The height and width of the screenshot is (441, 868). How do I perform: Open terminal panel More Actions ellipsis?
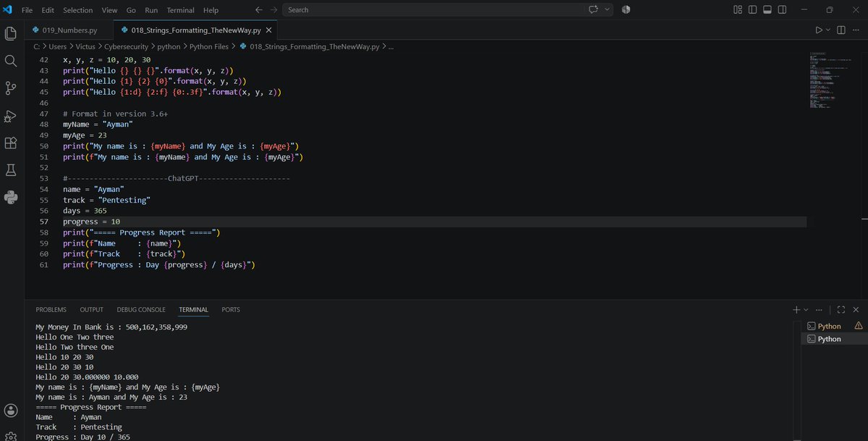click(x=819, y=309)
